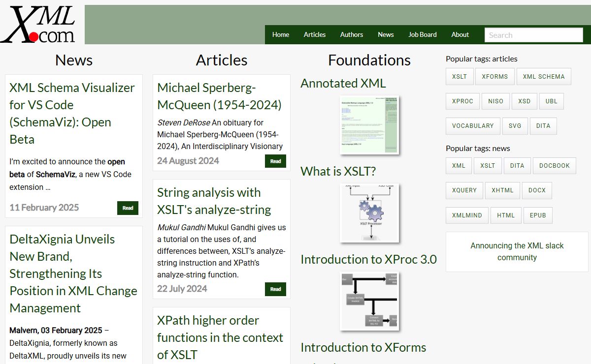Open XPath higher order functions article

click(220, 337)
